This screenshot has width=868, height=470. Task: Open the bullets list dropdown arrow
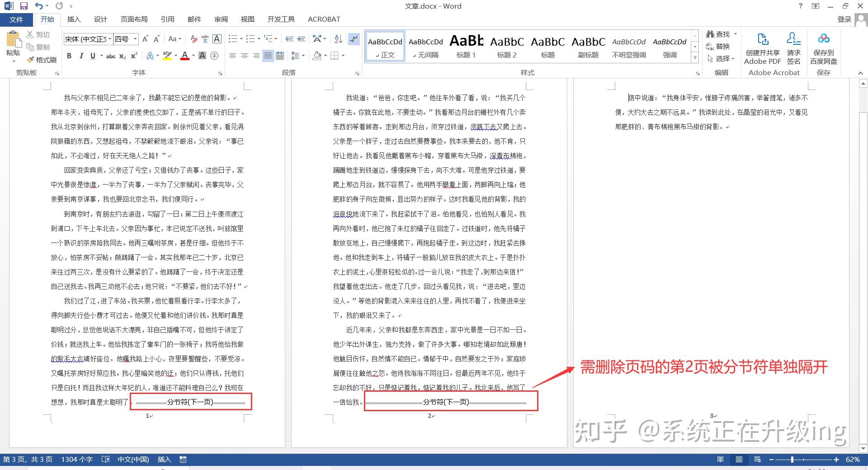tap(241, 39)
